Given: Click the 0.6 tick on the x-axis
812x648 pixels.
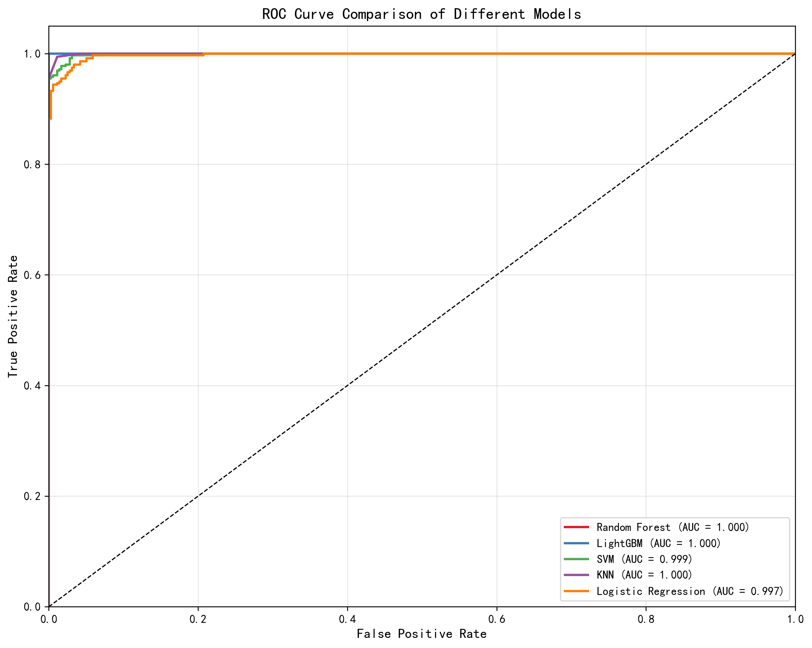Looking at the screenshot, I should (496, 619).
